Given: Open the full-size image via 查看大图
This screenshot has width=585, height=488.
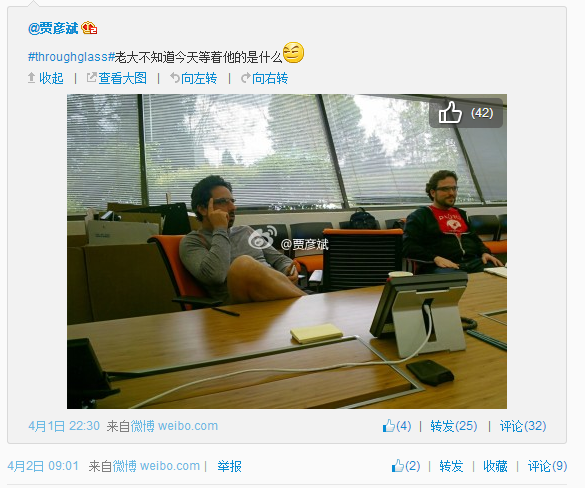Looking at the screenshot, I should (122, 78).
